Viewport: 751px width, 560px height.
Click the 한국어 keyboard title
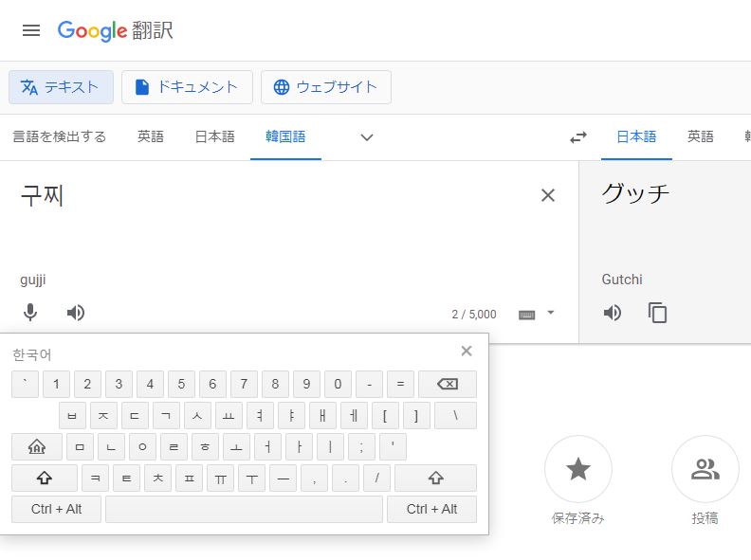[x=31, y=354]
